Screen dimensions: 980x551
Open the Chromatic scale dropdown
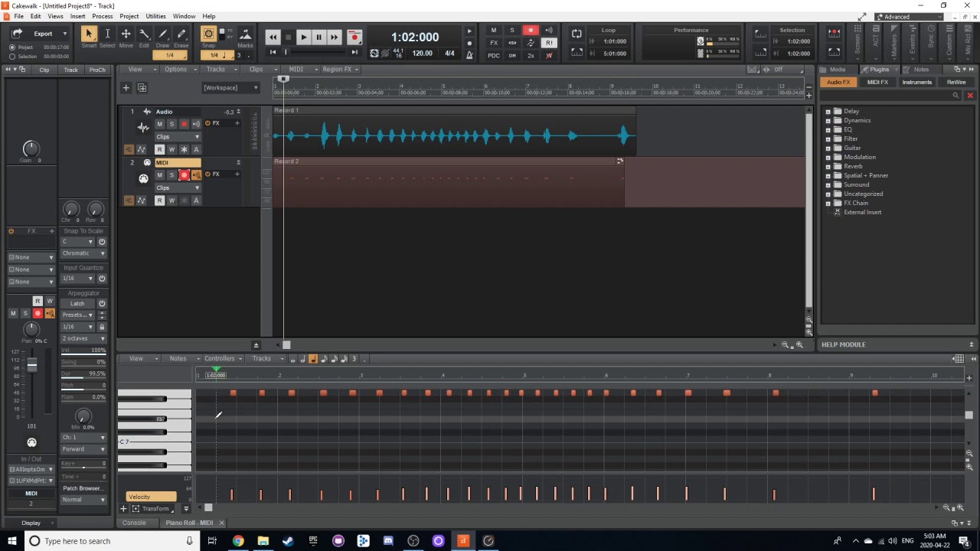coord(83,253)
